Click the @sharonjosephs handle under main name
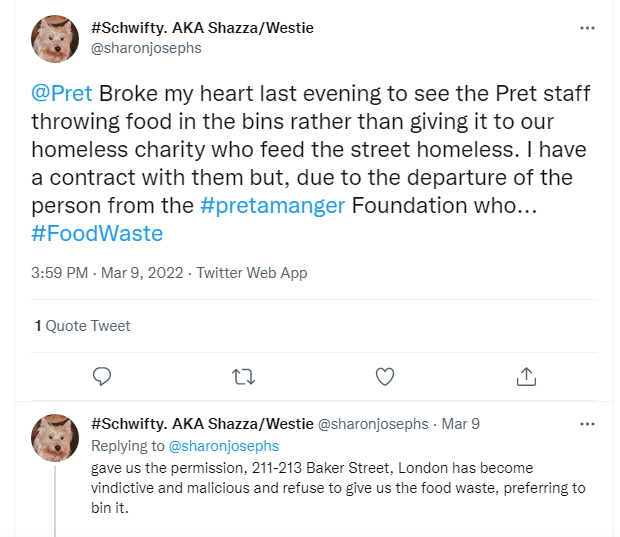 tap(146, 46)
